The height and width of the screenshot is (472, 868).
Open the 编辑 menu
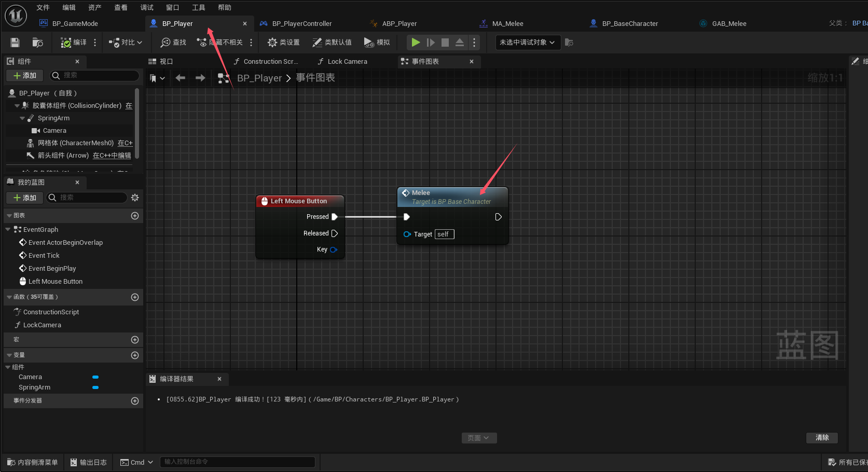click(69, 7)
